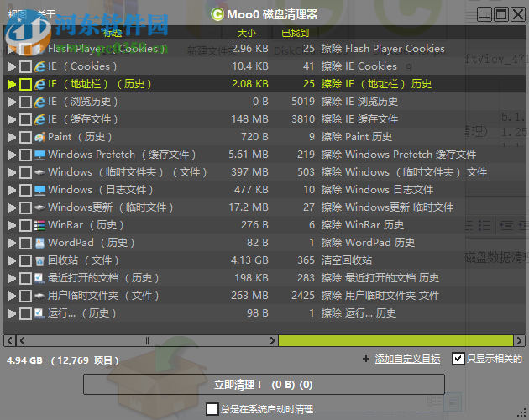Click the IE icon in IE (地址栏) (历史) row

point(39,84)
